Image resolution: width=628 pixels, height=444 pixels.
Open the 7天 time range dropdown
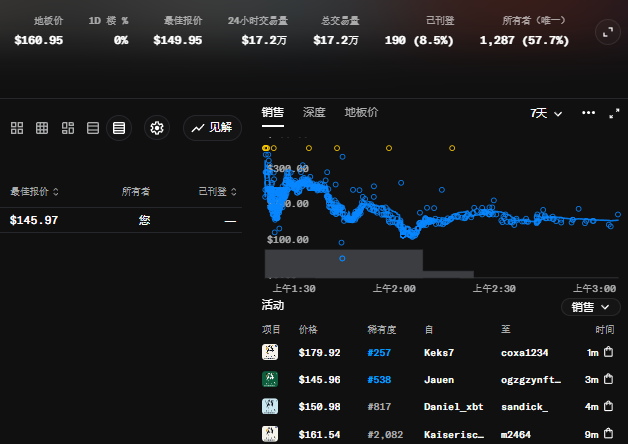point(546,113)
